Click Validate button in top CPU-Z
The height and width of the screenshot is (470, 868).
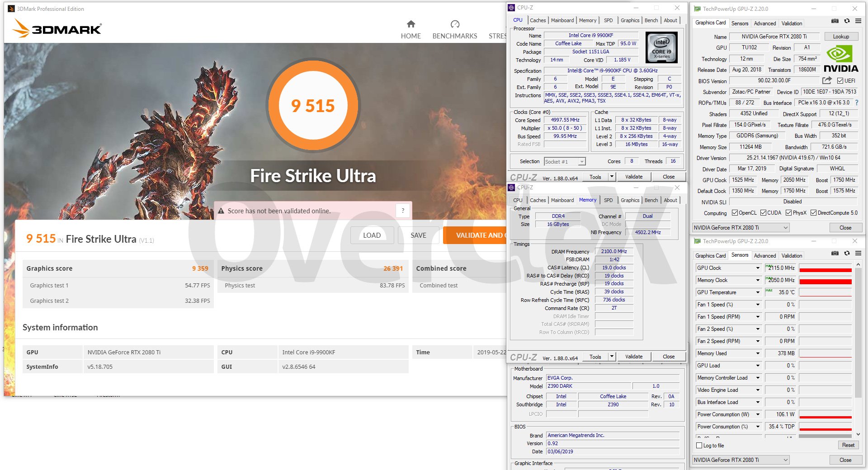coord(634,177)
